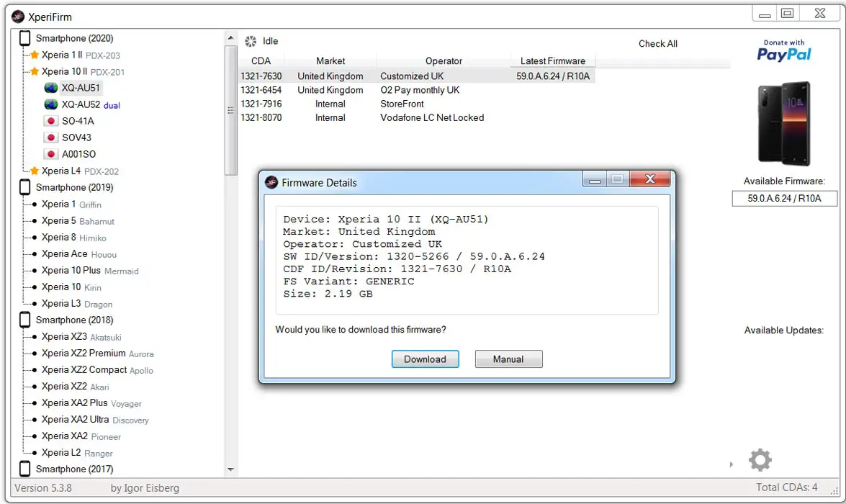Screen dimensions: 846x504
Task: Click the small arrow left of the gear
Action: click(x=731, y=464)
